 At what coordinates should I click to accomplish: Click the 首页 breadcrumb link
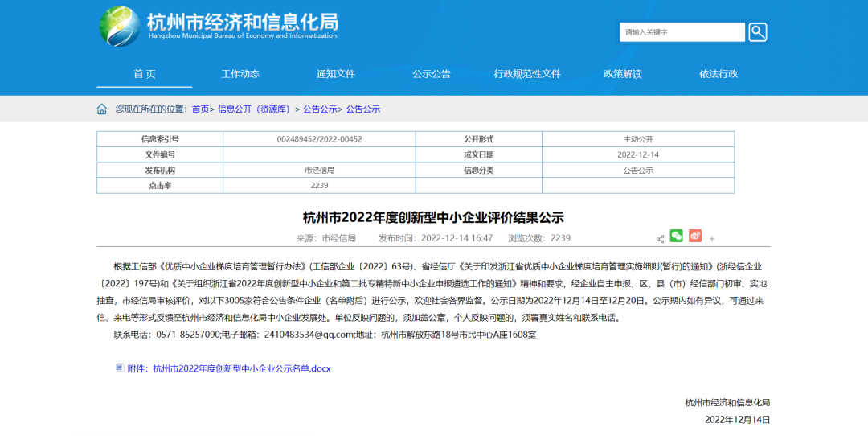coord(200,109)
